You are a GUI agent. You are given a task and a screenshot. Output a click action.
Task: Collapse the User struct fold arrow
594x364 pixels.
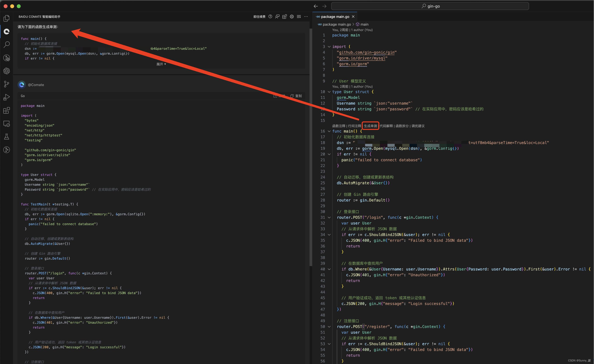[x=329, y=92]
